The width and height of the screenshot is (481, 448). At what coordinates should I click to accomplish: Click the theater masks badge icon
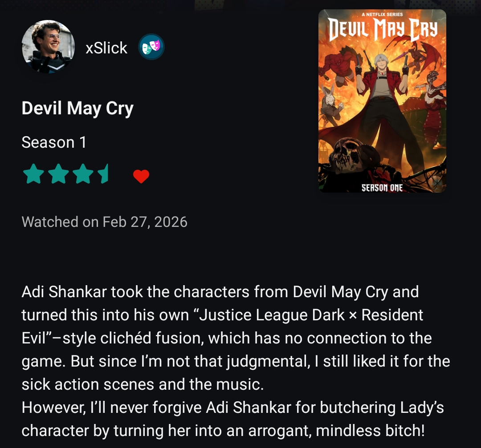tap(151, 47)
